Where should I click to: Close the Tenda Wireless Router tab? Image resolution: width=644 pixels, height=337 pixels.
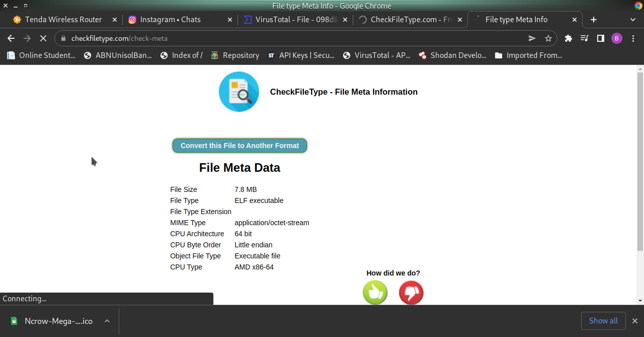click(115, 20)
